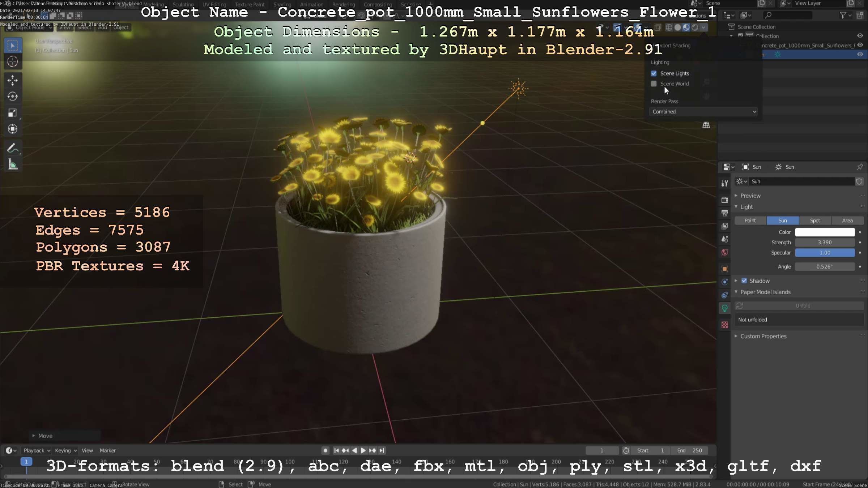Image resolution: width=868 pixels, height=488 pixels.
Task: Switch to material preview shading
Action: click(x=686, y=27)
